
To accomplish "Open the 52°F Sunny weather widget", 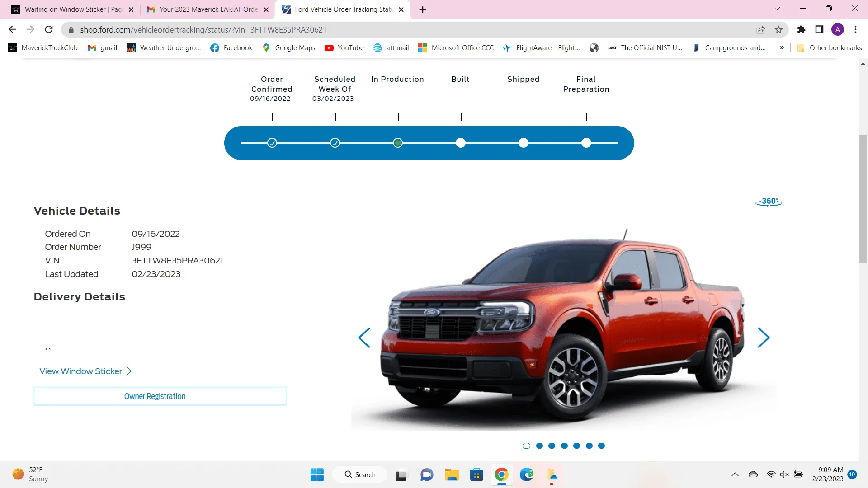I will pyautogui.click(x=30, y=474).
